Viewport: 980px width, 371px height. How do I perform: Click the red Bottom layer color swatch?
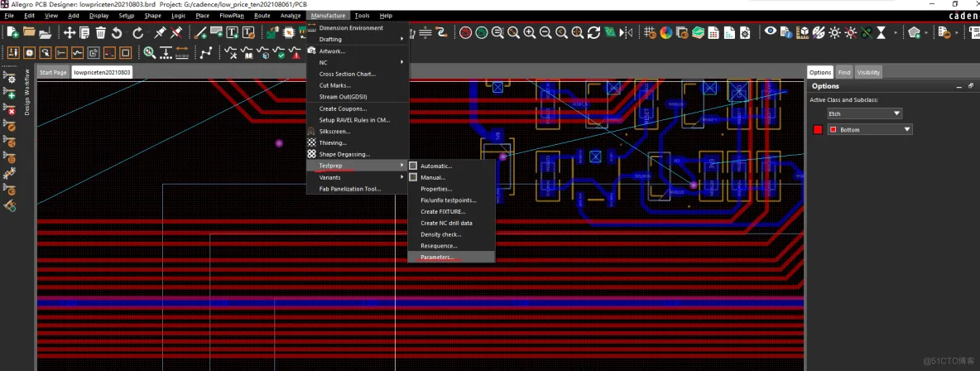(x=818, y=129)
